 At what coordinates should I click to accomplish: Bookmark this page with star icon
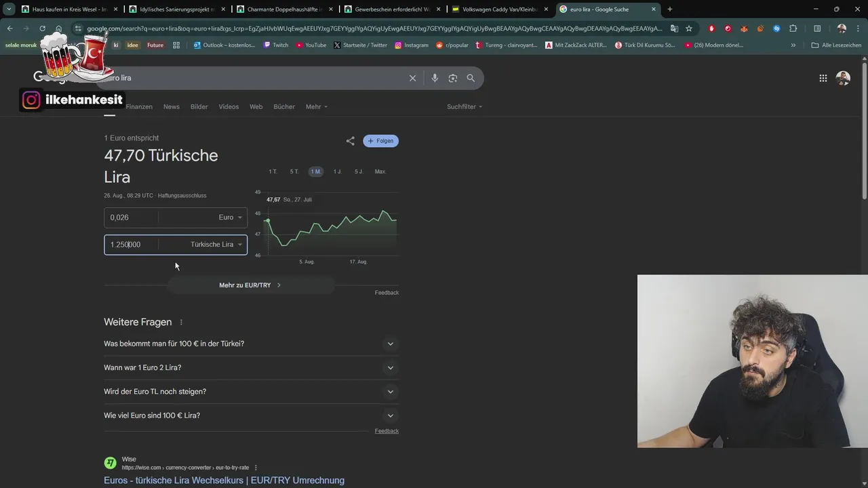click(689, 28)
